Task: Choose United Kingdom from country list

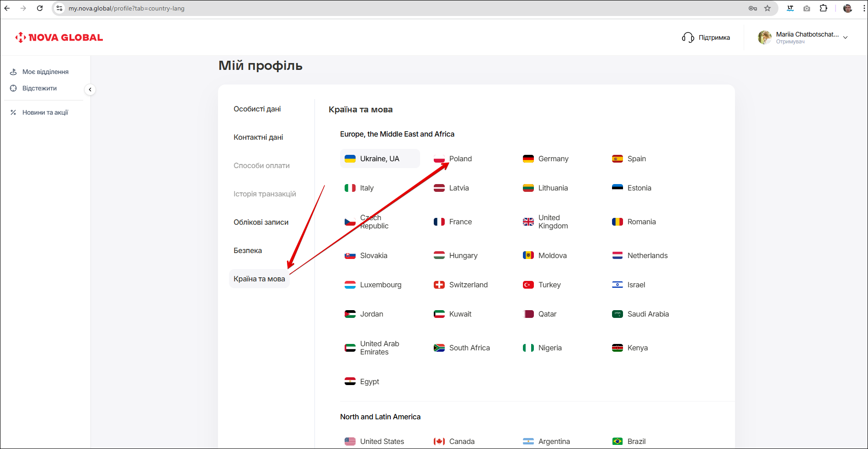Action: [x=553, y=222]
